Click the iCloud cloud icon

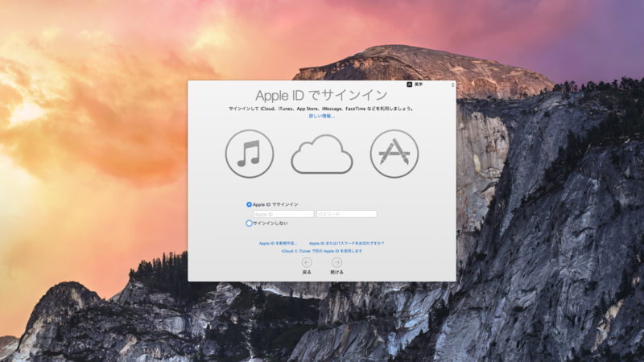tap(321, 154)
